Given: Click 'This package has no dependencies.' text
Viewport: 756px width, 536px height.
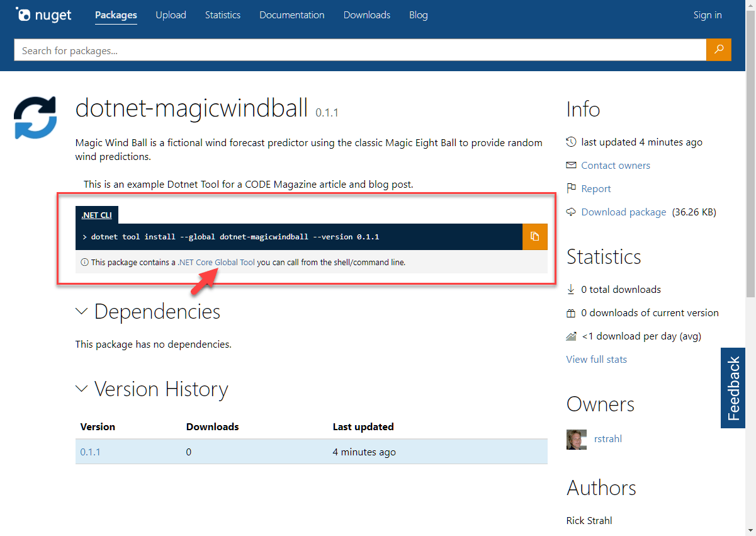Looking at the screenshot, I should coord(154,344).
